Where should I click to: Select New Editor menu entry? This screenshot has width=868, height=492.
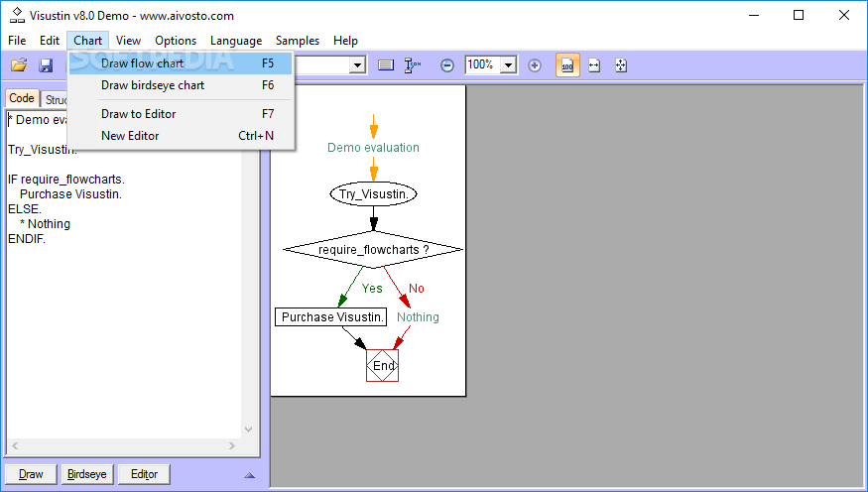[181, 136]
